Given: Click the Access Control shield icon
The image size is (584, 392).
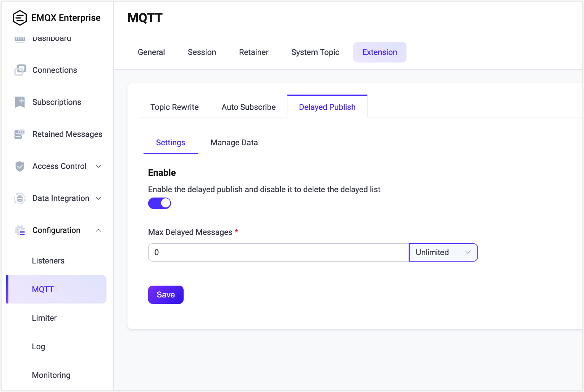Looking at the screenshot, I should [20, 166].
